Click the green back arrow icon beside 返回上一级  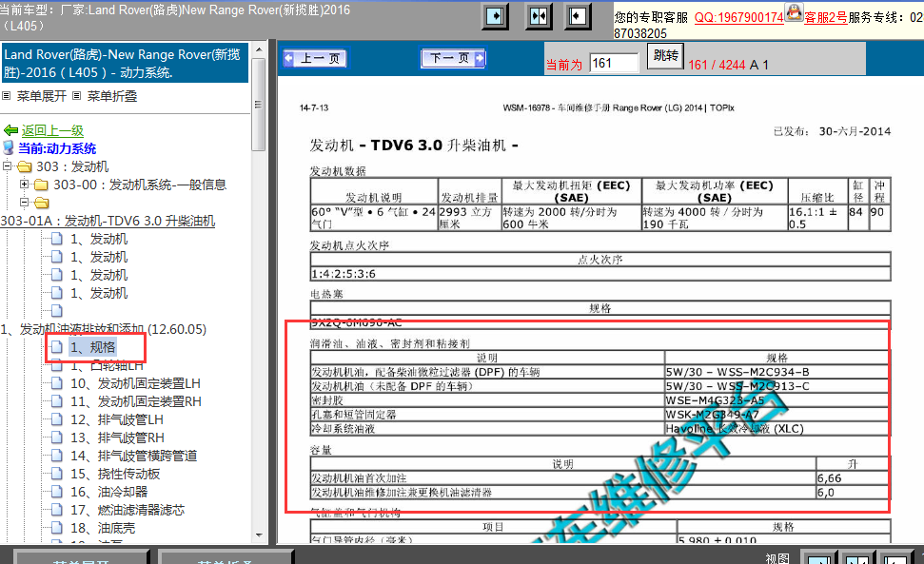10,130
